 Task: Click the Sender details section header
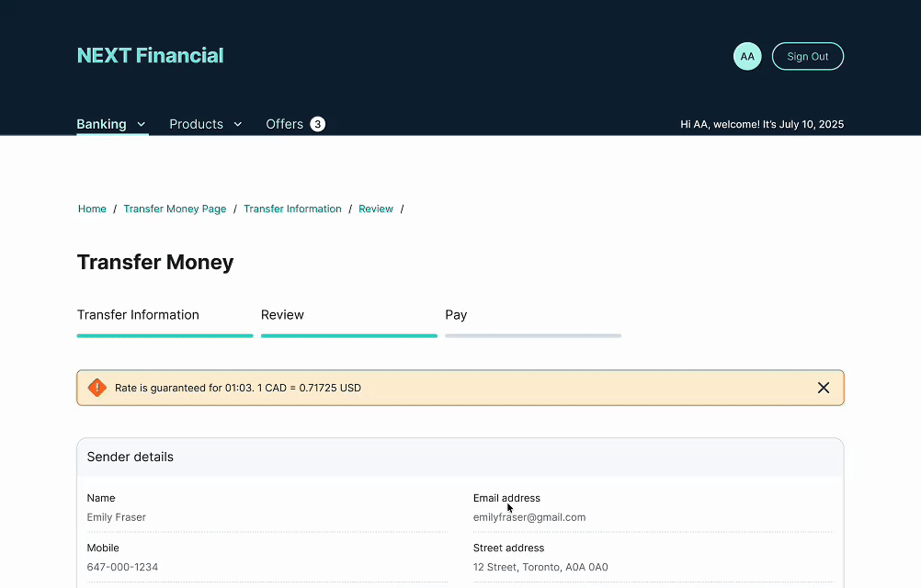[131, 457]
